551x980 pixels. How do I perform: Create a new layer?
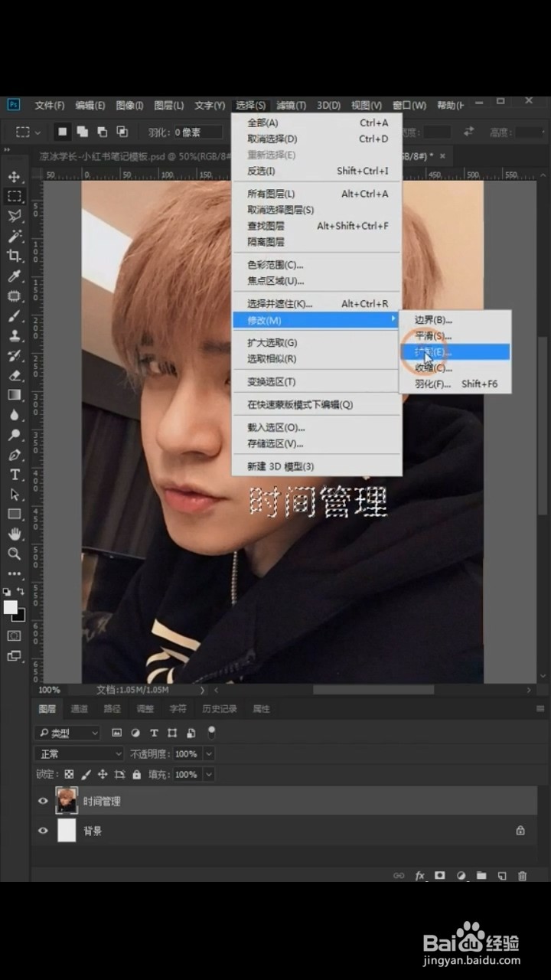(502, 875)
